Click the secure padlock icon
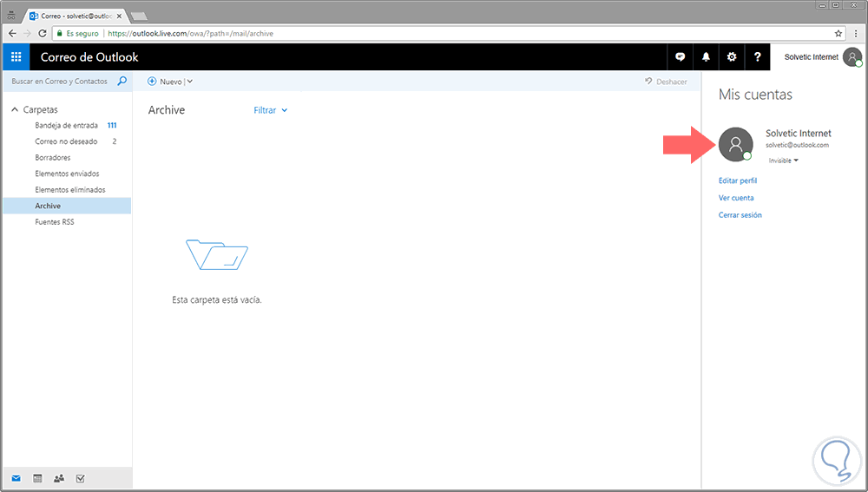 [x=60, y=33]
